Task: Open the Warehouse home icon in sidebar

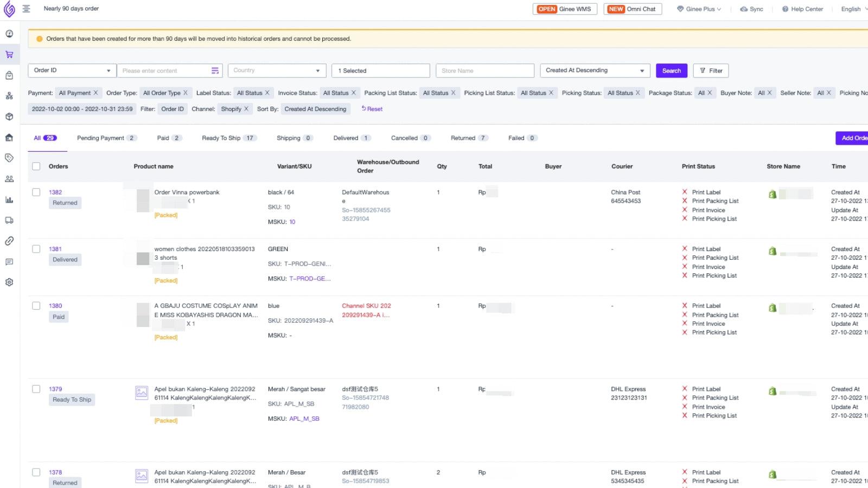Action: (9, 138)
